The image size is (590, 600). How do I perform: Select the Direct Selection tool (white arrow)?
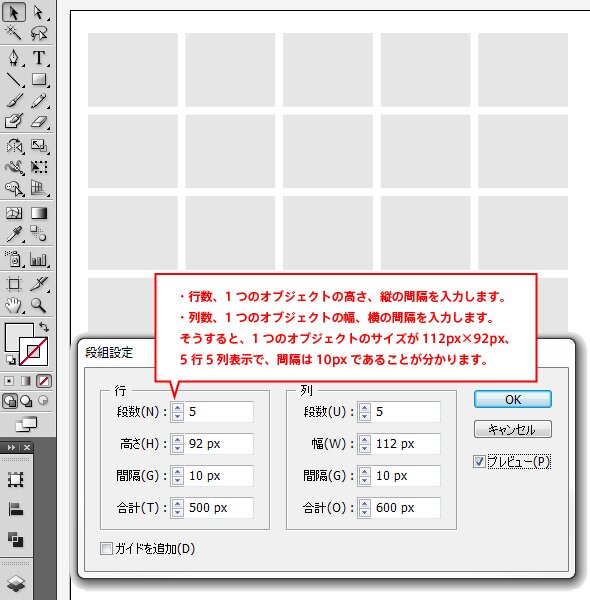tap(38, 13)
